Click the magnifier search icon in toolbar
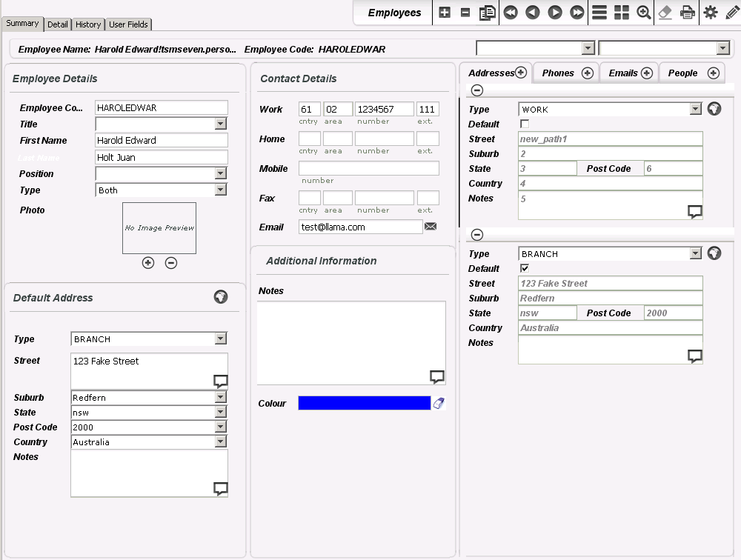This screenshot has width=741, height=560. [644, 13]
